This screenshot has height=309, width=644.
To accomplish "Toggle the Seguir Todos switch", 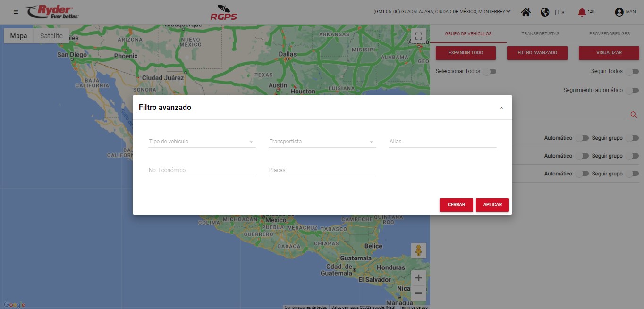I will pos(632,72).
